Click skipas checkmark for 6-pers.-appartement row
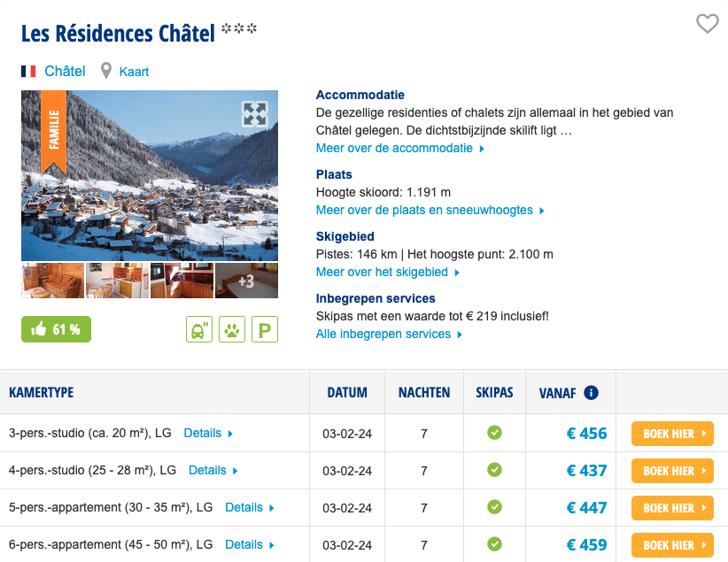The width and height of the screenshot is (728, 562). pyautogui.click(x=494, y=544)
